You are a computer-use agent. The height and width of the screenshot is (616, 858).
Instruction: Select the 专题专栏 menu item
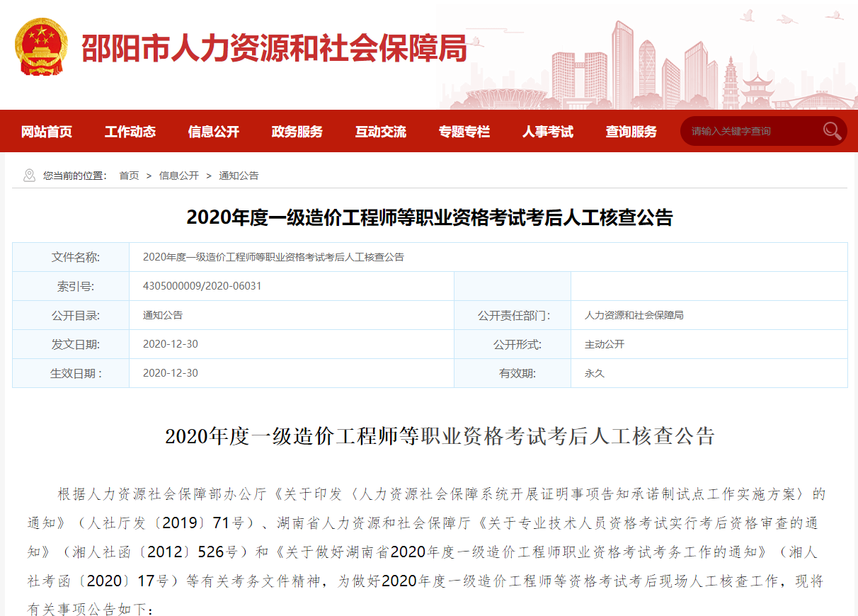coord(464,132)
